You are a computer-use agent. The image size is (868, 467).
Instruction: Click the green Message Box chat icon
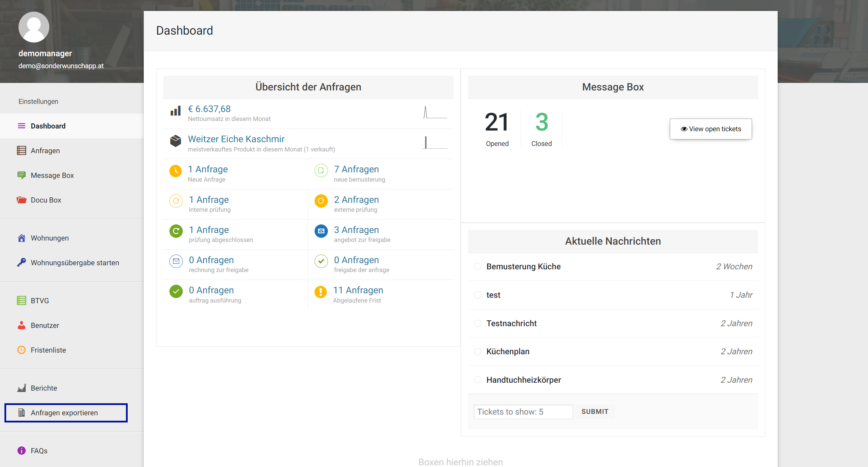coord(22,175)
